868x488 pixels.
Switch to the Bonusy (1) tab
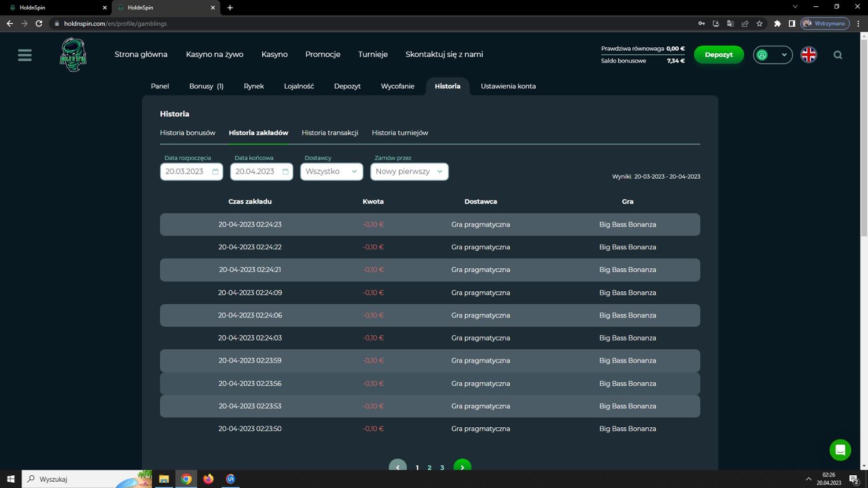tap(206, 86)
